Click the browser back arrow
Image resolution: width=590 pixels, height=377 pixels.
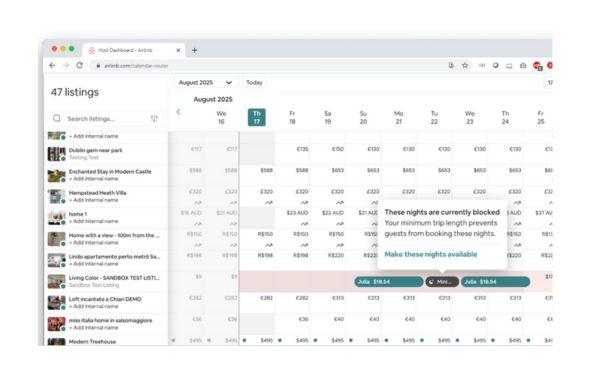tap(52, 65)
